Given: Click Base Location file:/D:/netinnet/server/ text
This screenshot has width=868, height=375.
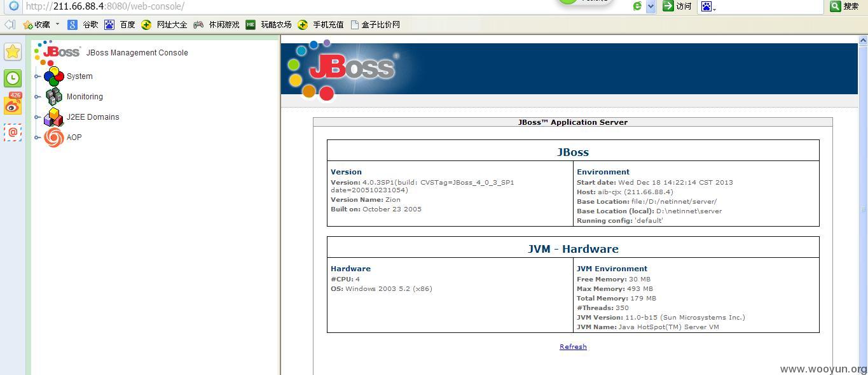Looking at the screenshot, I should point(647,201).
